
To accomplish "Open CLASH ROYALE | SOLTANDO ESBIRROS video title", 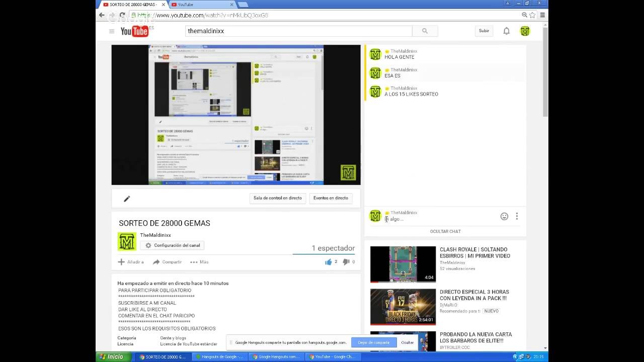I will [475, 252].
